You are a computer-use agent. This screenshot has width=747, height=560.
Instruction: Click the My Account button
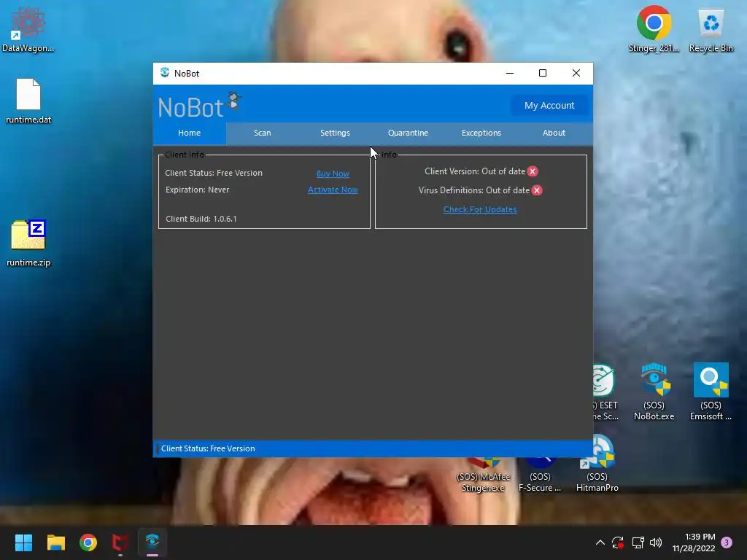click(549, 105)
